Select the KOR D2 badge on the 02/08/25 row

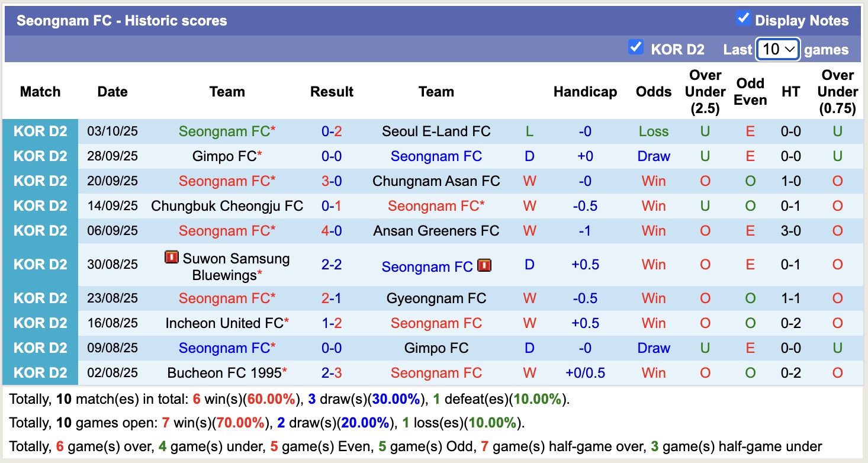[40, 372]
